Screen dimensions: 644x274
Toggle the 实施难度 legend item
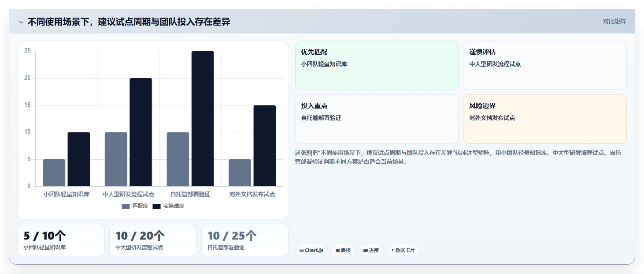click(x=169, y=206)
